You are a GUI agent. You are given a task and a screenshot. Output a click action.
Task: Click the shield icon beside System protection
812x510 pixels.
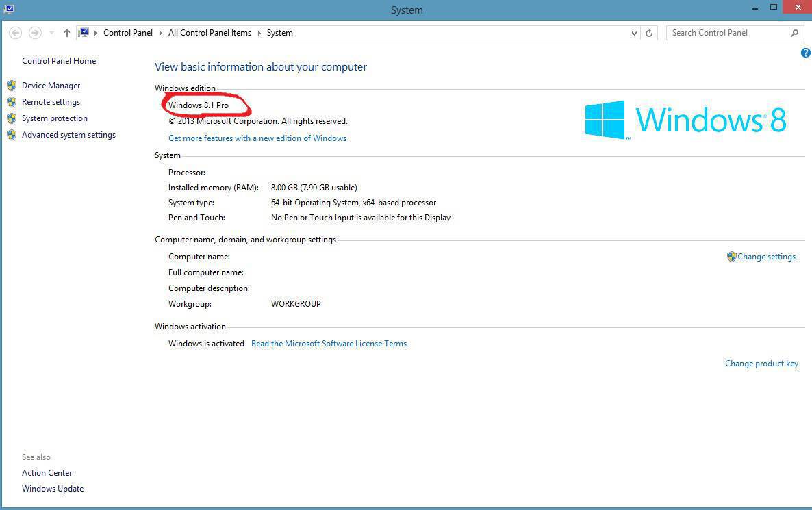coord(12,118)
